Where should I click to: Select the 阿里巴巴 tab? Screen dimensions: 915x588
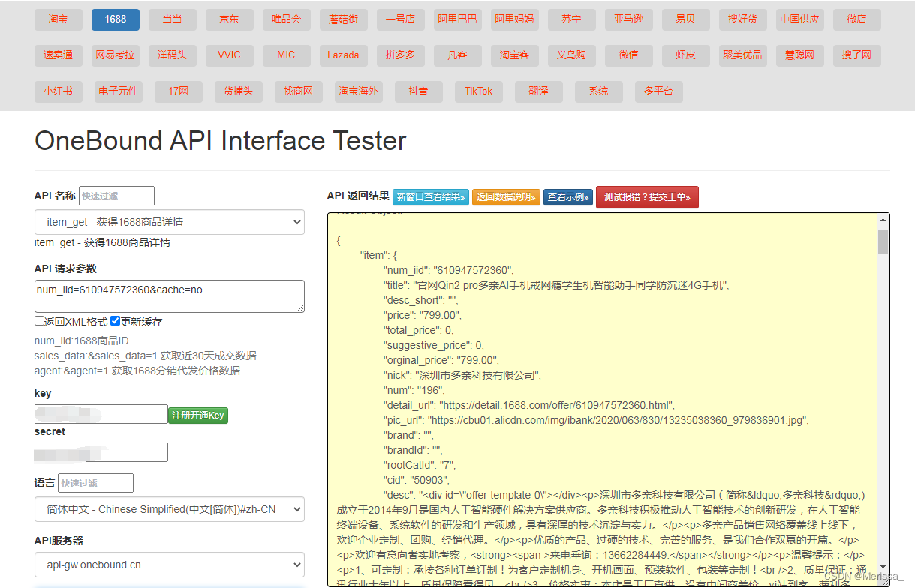(x=457, y=19)
